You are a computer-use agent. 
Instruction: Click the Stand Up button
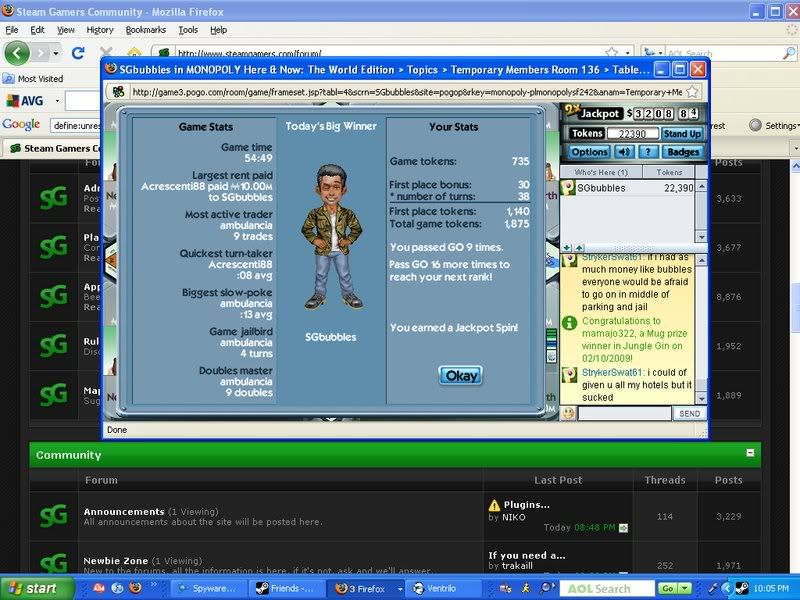click(682, 134)
